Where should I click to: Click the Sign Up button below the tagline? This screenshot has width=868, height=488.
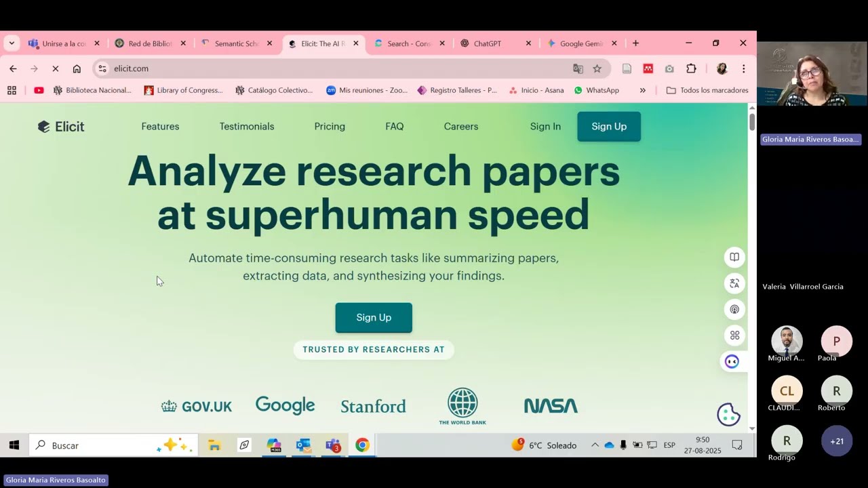374,318
